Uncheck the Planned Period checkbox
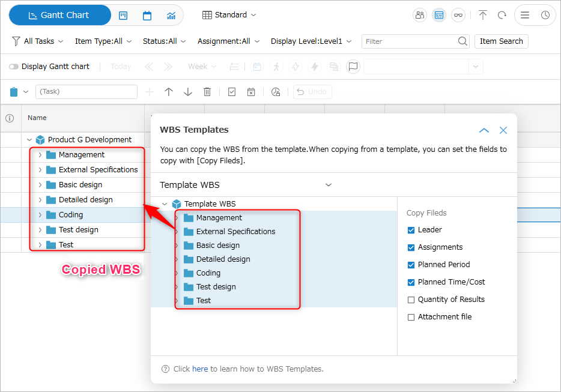The image size is (561, 392). click(x=411, y=265)
